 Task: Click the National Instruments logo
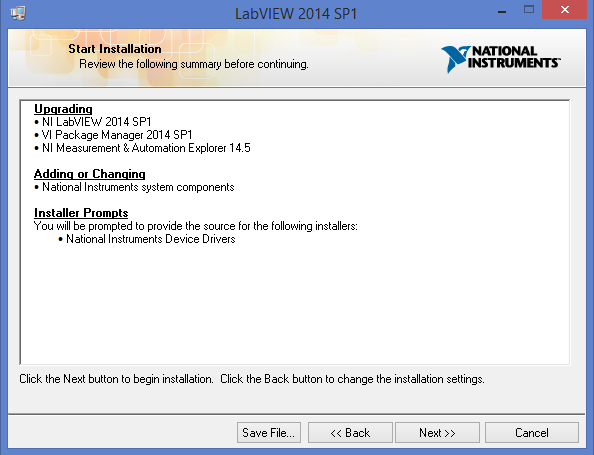tap(500, 58)
